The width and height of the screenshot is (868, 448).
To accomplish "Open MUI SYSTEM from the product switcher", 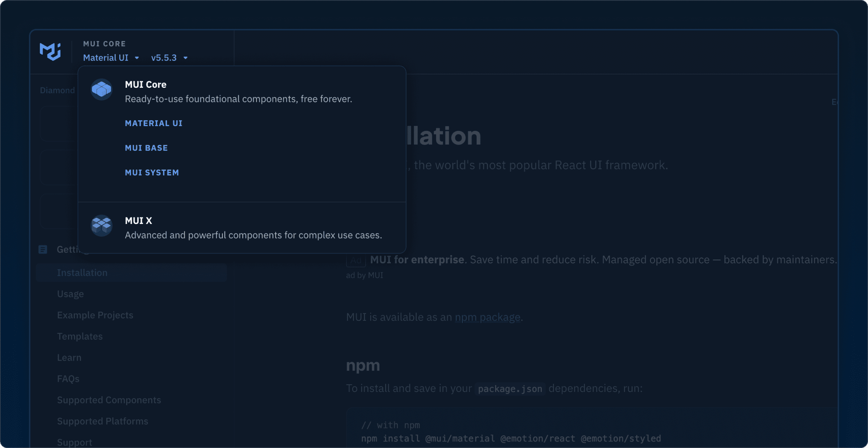I will [152, 172].
